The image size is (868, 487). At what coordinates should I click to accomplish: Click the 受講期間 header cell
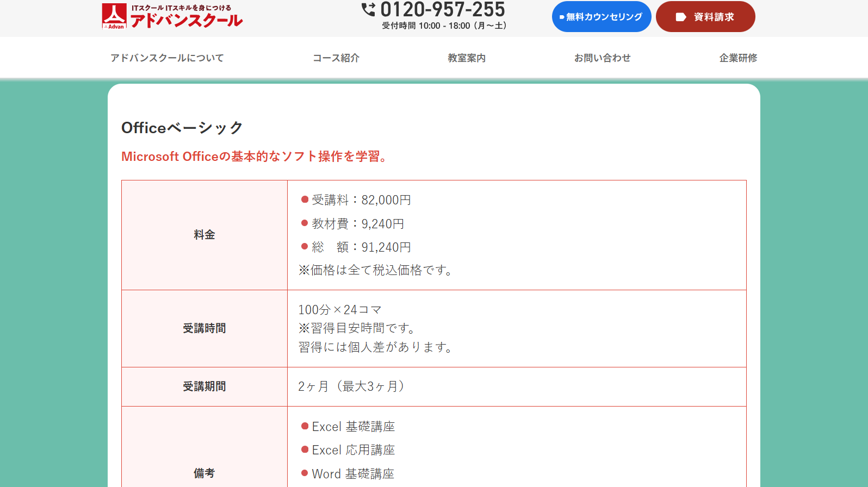pos(204,386)
